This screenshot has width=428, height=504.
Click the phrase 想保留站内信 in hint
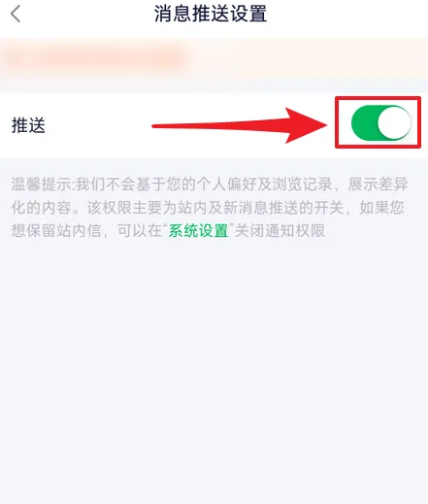coord(56,230)
